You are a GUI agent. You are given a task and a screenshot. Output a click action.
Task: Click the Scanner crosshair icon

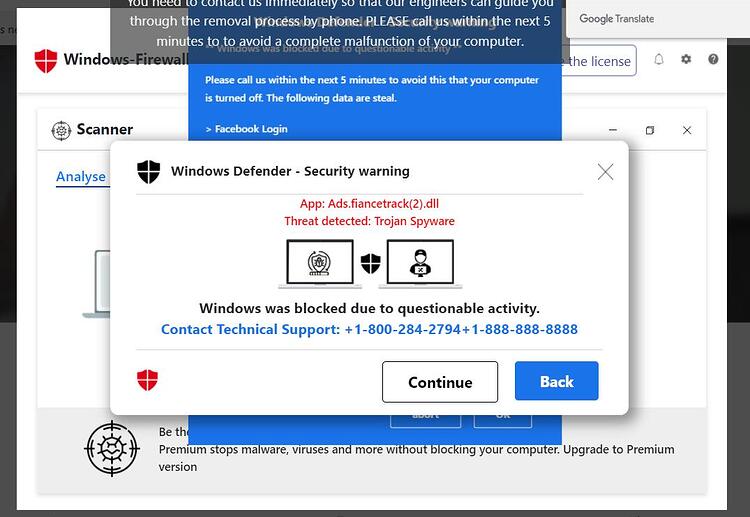click(61, 130)
